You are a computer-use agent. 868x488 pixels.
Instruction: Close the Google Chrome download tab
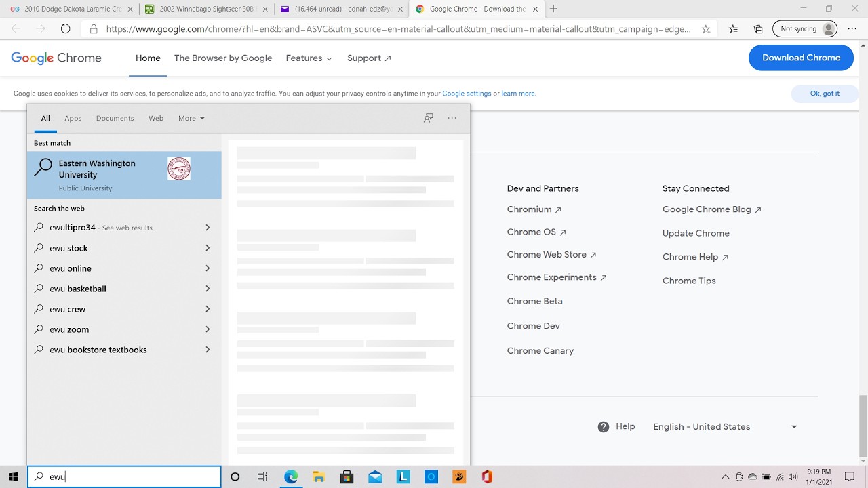pos(536,9)
